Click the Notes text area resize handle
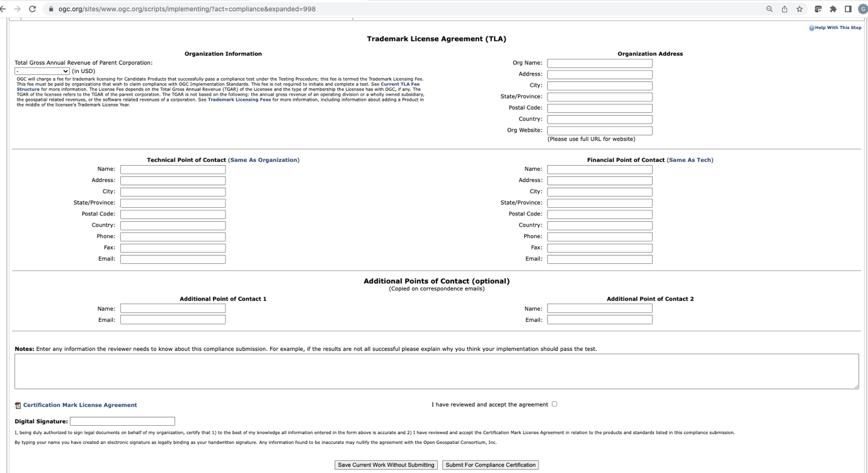 point(856,386)
